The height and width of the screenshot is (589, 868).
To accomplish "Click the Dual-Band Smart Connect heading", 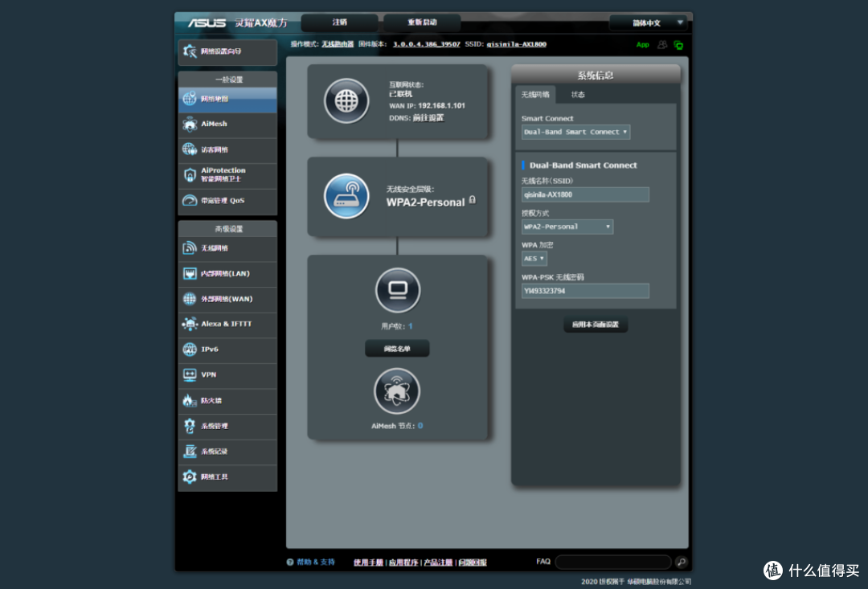I will [583, 165].
